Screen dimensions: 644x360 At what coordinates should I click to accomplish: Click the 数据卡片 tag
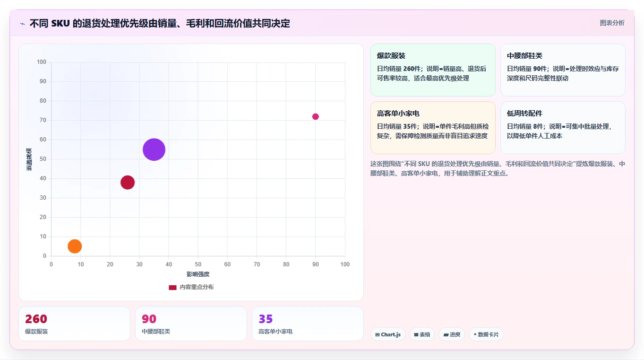pos(486,334)
